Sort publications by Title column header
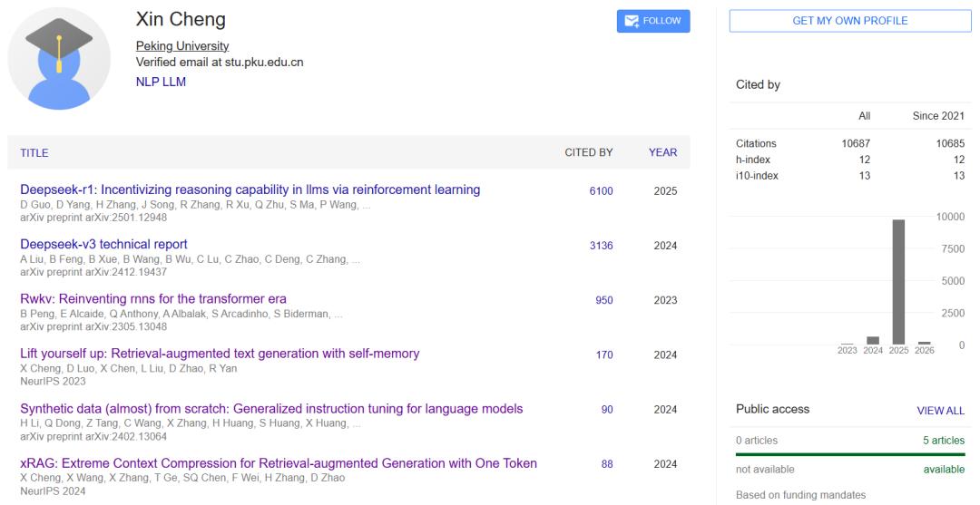980x505 pixels. pos(34,153)
